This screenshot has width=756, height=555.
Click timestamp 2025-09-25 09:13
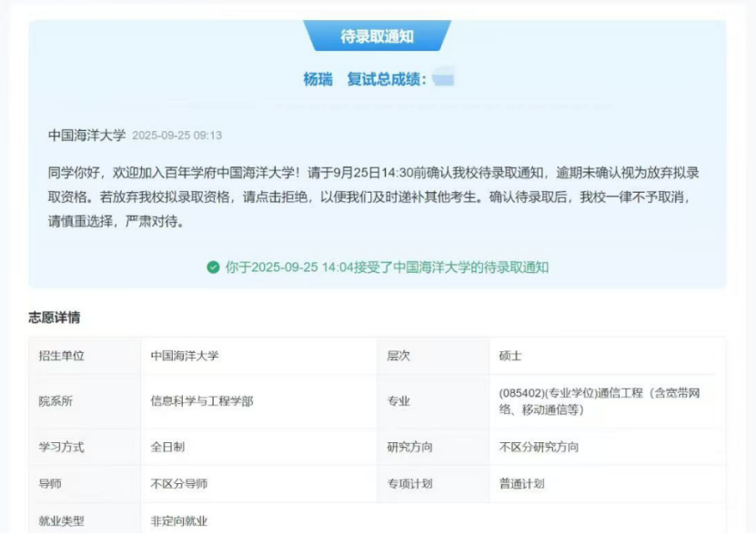point(177,136)
